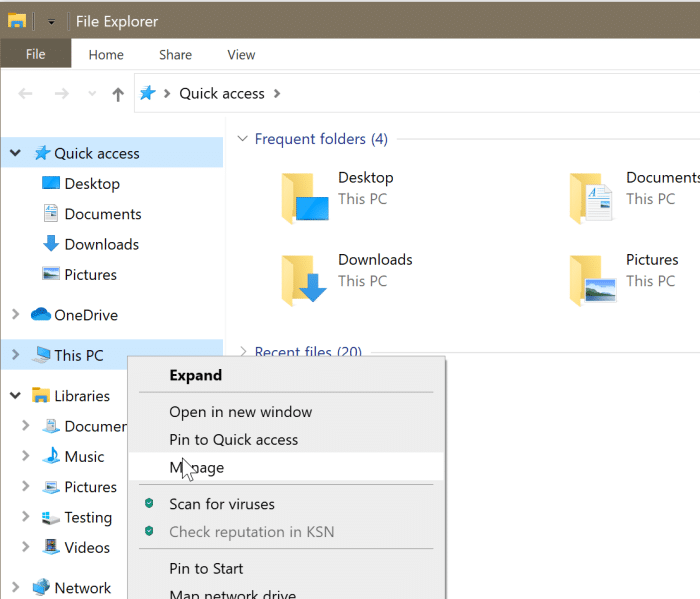Switch to the Home ribbon tab
The width and height of the screenshot is (700, 599).
click(x=106, y=54)
